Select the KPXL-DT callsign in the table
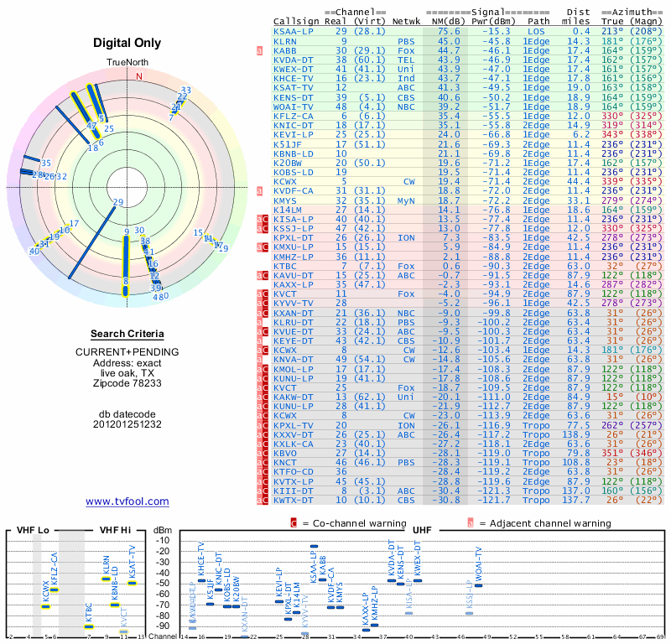 (294, 238)
